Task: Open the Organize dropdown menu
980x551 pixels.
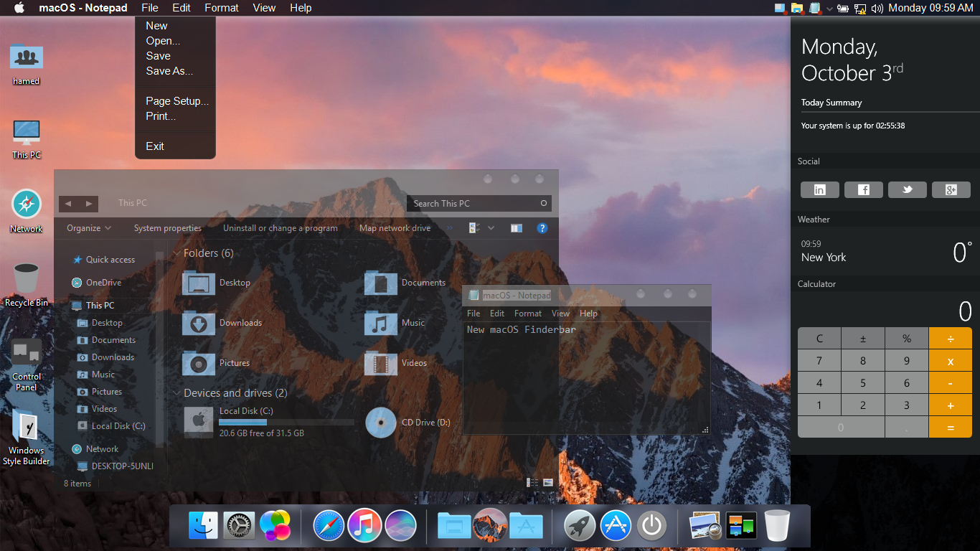Action: [x=89, y=228]
